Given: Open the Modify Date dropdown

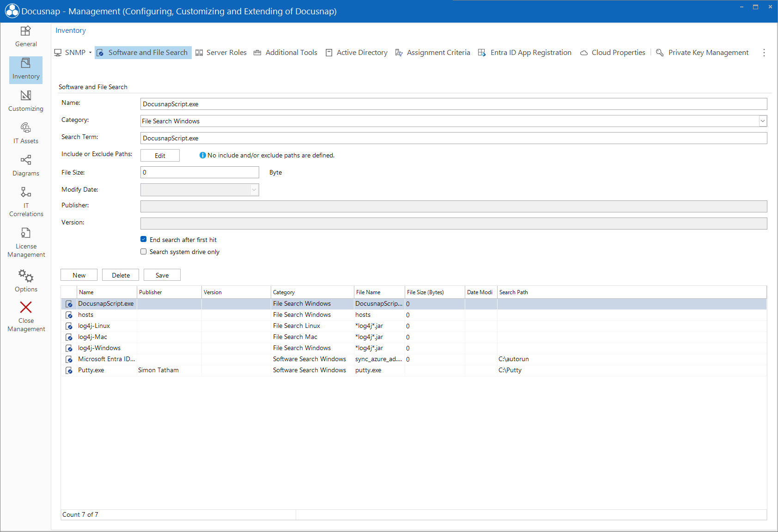Looking at the screenshot, I should pos(254,190).
